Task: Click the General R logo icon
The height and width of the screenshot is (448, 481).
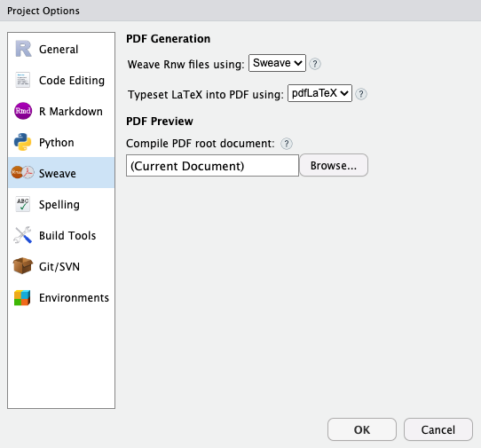Action: coord(23,49)
